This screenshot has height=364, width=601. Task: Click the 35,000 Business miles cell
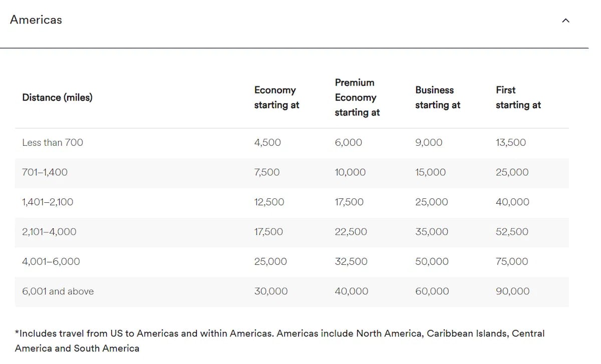(432, 232)
